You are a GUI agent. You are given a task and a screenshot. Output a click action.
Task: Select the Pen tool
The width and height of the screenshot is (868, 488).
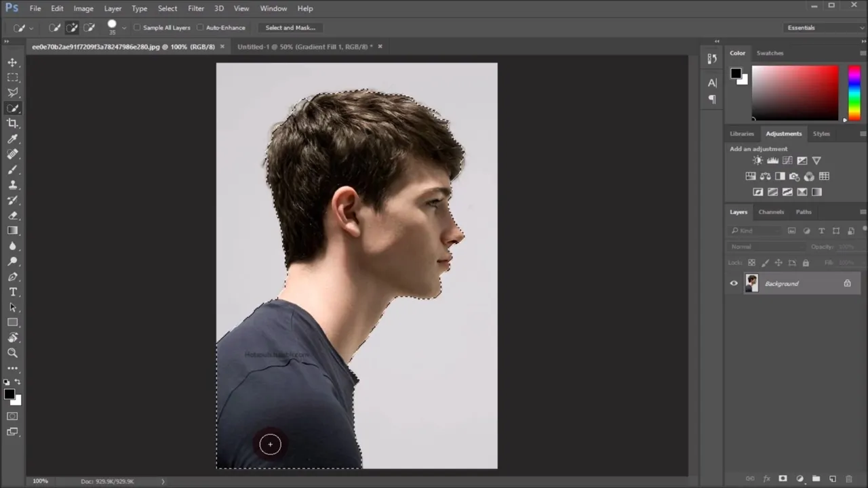[13, 277]
